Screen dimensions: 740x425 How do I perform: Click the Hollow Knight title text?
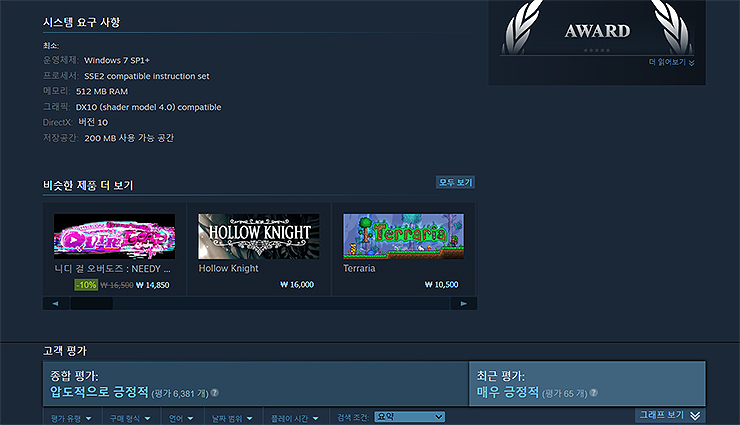228,268
